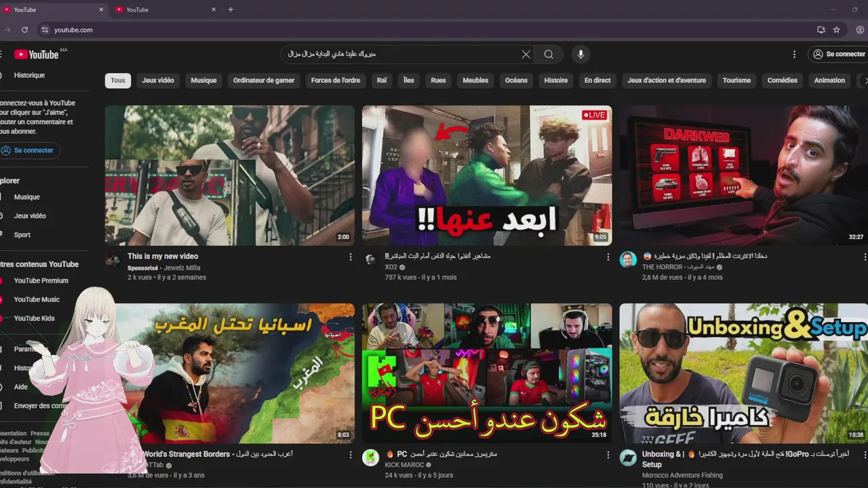Open options for Unboxing & Setup GoPro video

(865, 455)
